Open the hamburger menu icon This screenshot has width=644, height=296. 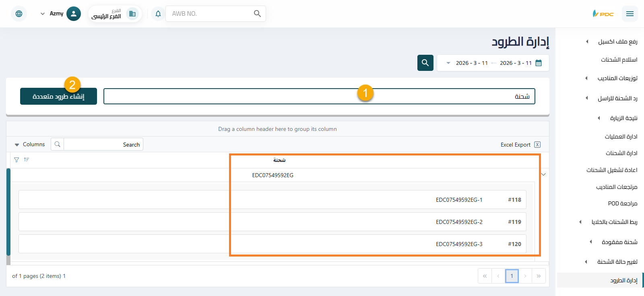(x=630, y=14)
